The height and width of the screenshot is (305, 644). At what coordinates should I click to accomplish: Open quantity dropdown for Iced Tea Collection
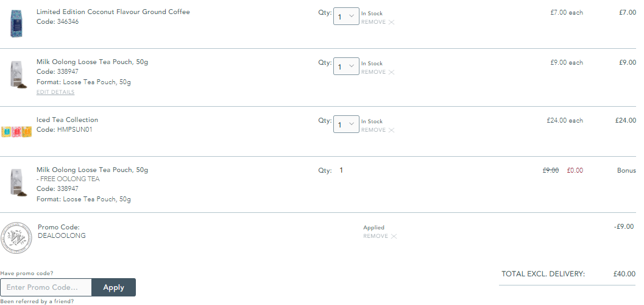click(346, 124)
